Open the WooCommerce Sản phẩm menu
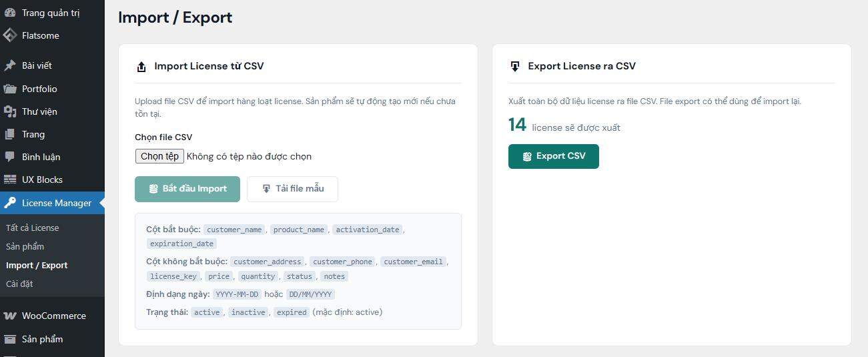 coord(42,339)
